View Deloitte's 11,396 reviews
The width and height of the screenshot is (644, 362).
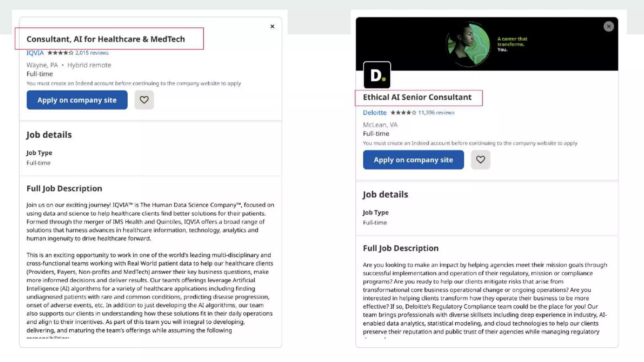pos(436,112)
